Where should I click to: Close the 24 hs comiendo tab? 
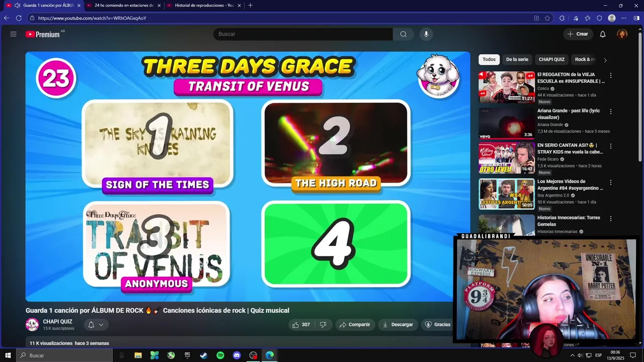(159, 6)
